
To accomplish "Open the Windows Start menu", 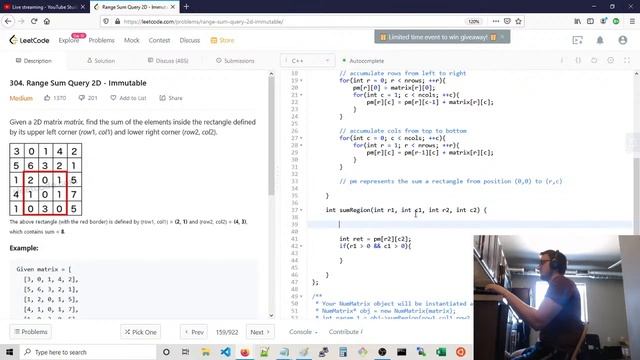I will (9, 352).
